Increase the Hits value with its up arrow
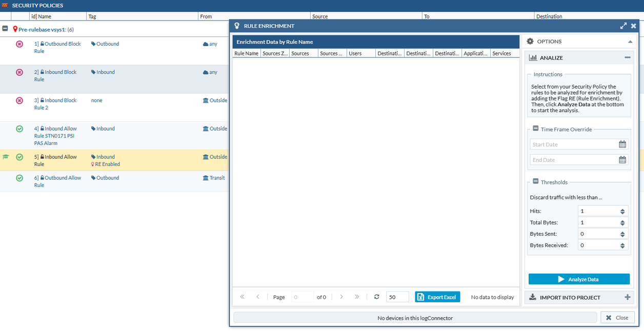 tap(622, 209)
